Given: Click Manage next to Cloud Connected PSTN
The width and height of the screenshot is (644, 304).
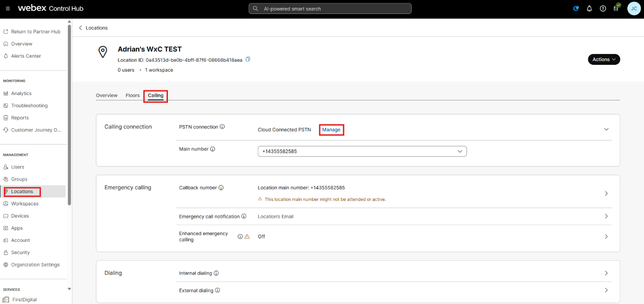Looking at the screenshot, I should click(x=331, y=130).
